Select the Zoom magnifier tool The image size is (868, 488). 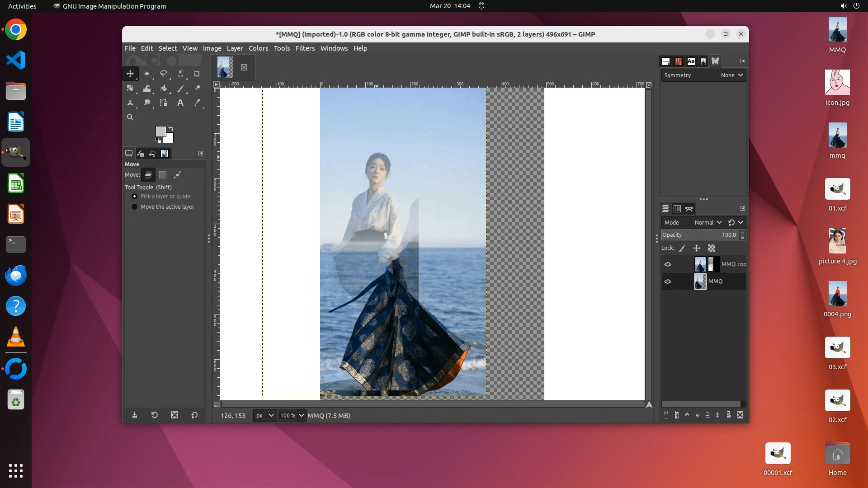pos(130,117)
